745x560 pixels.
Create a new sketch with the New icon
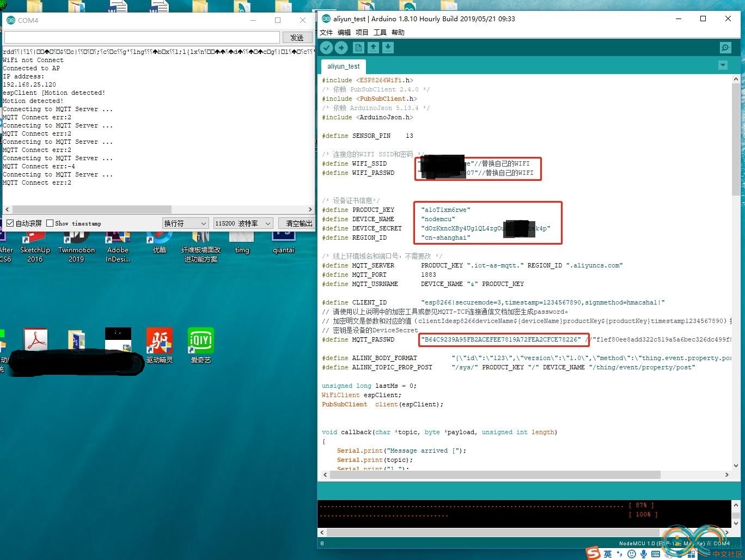358,48
